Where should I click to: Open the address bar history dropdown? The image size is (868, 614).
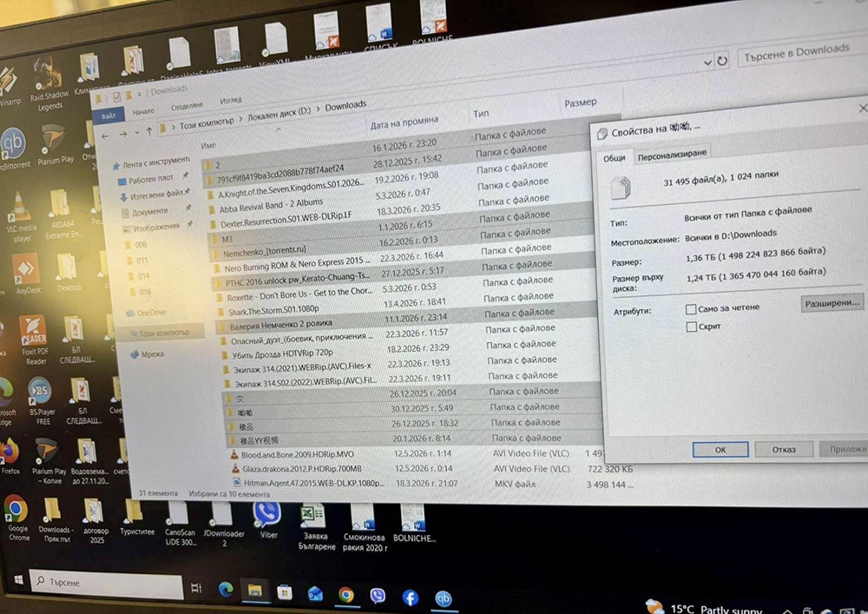point(707,63)
